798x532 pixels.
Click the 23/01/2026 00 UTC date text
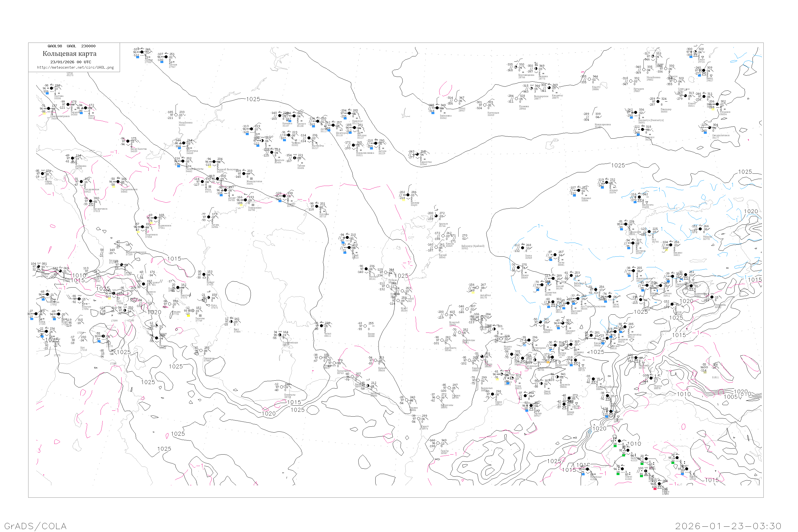coord(70,62)
